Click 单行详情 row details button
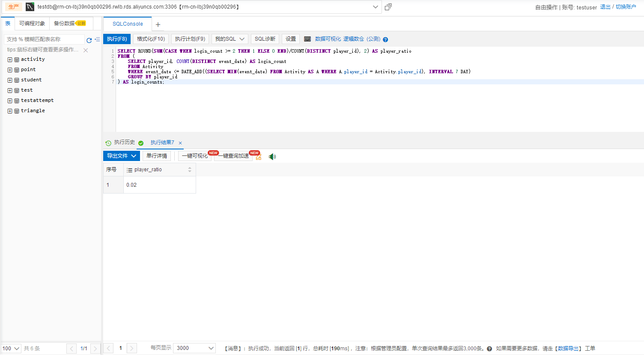The width and height of the screenshot is (644, 355). [x=157, y=156]
